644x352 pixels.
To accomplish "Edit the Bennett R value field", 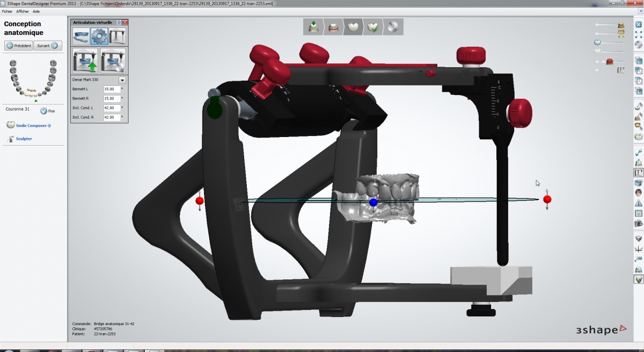I will (112, 99).
